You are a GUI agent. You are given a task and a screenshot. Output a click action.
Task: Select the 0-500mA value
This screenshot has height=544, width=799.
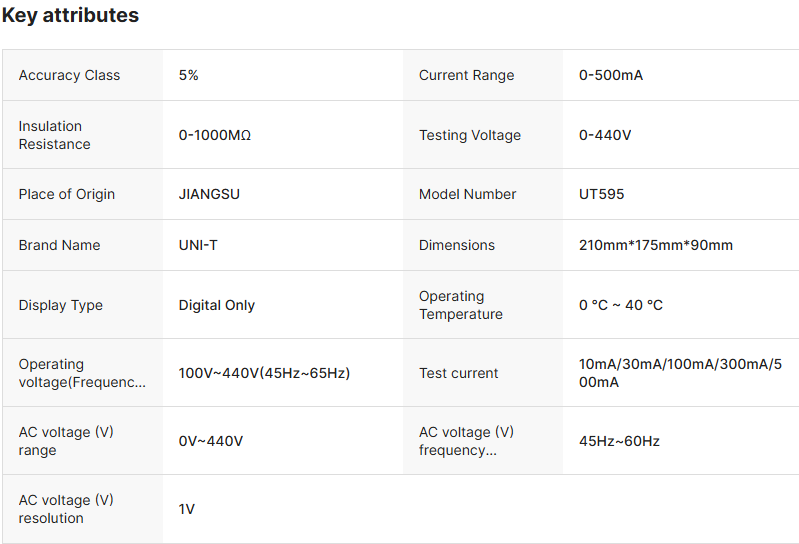[610, 75]
